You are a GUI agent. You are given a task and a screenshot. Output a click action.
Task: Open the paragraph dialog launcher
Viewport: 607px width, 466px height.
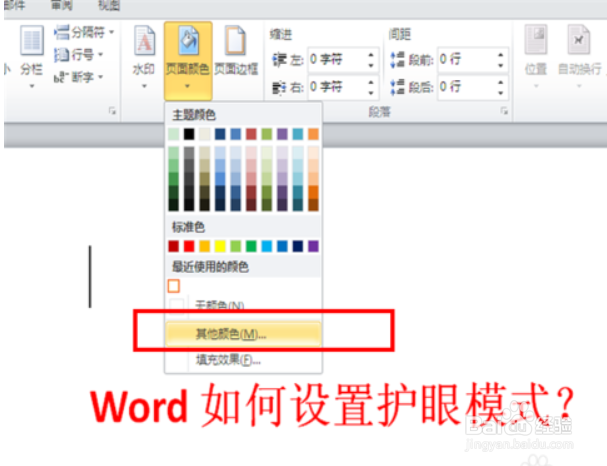point(504,111)
